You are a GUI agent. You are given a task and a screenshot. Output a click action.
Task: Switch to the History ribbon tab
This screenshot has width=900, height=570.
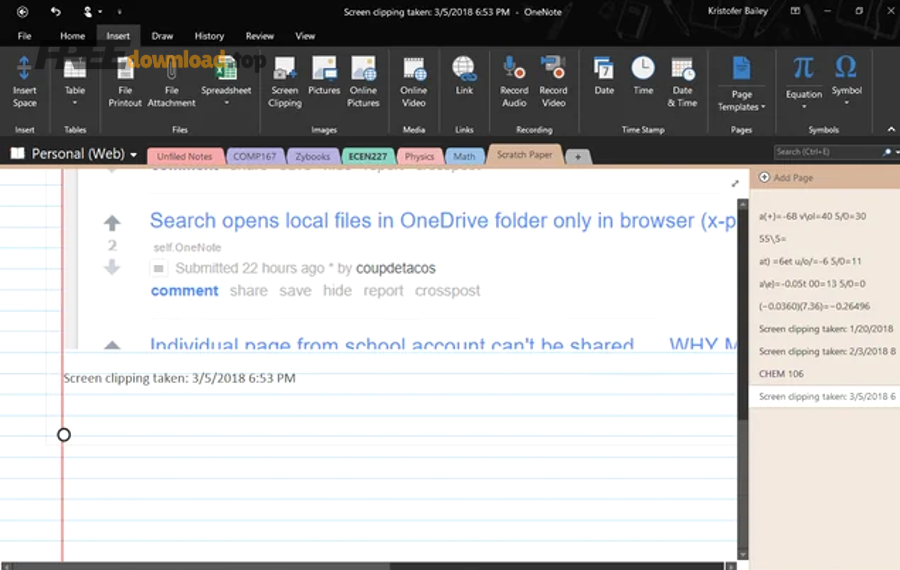209,36
